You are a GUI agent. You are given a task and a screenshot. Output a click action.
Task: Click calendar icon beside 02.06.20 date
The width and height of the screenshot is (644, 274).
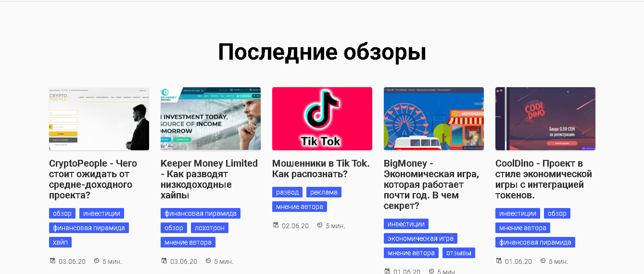[x=276, y=225]
